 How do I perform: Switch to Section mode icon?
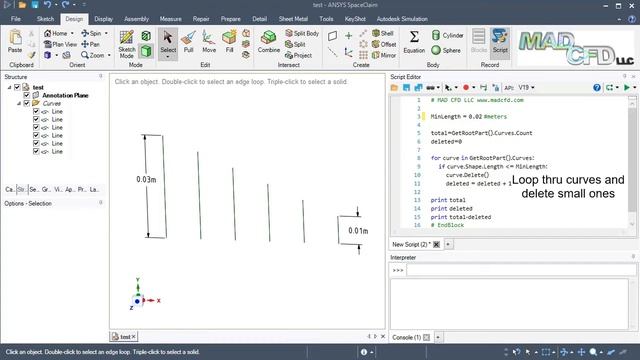pos(146,36)
